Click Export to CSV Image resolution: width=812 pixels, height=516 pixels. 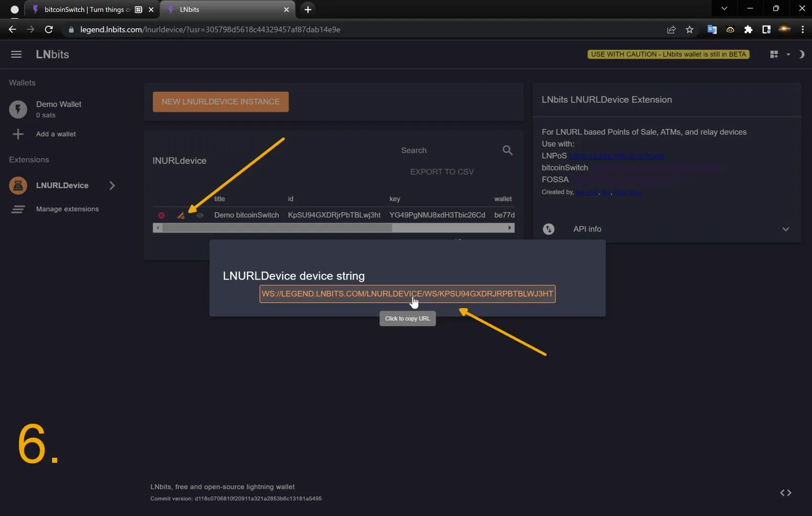[x=442, y=172]
